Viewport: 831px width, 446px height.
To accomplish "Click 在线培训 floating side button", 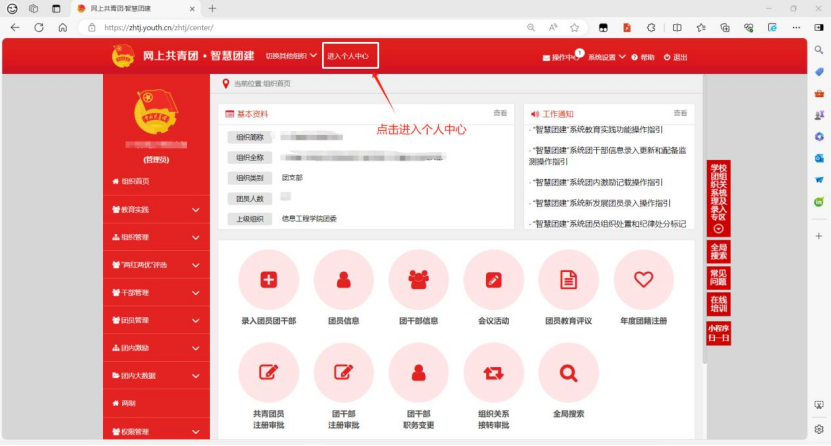I will pos(718,304).
